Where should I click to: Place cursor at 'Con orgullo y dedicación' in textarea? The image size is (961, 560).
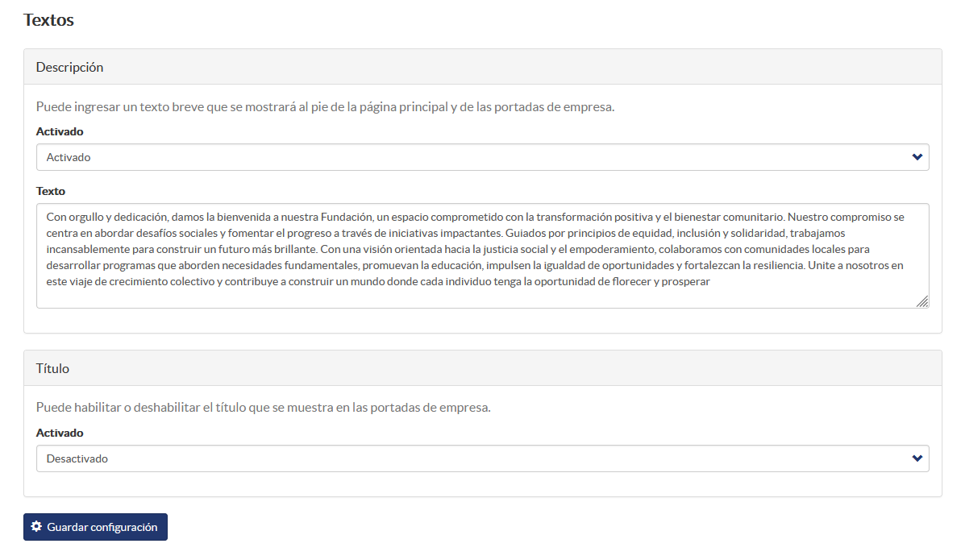point(106,217)
